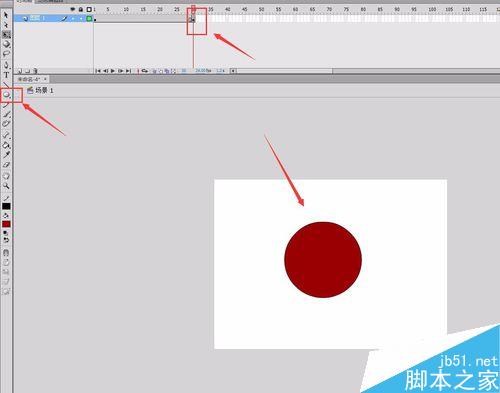Screen dimensions: 500x393
Task: Select the Text tool
Action: tap(6, 75)
